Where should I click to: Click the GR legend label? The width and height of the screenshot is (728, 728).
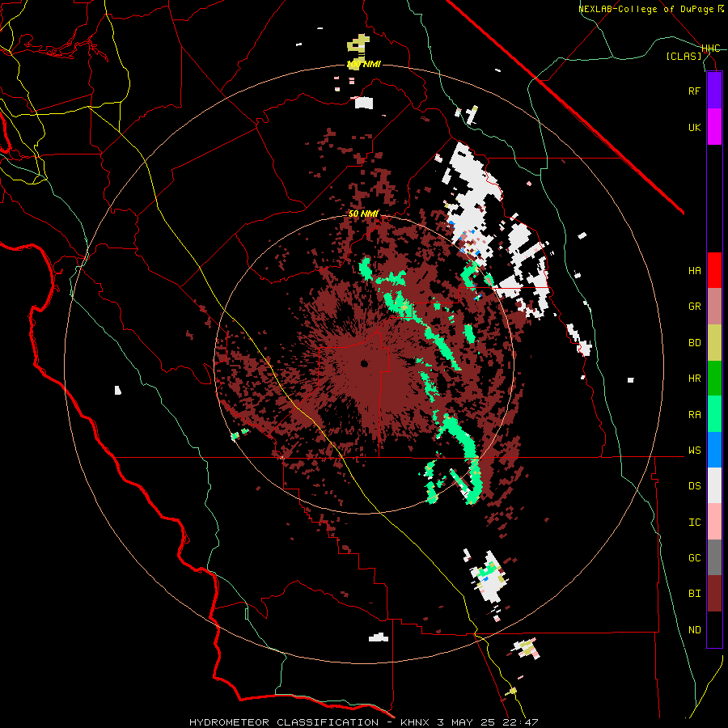[x=694, y=307]
